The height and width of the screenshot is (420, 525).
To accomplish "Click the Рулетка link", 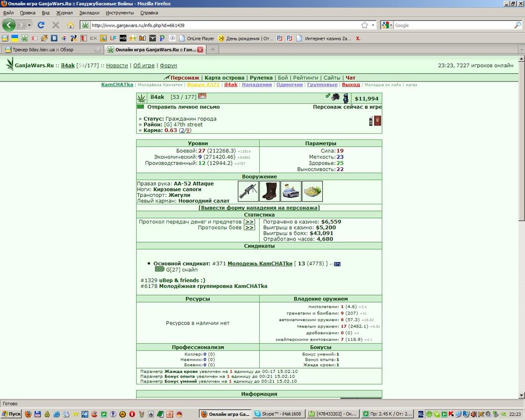I will [261, 78].
